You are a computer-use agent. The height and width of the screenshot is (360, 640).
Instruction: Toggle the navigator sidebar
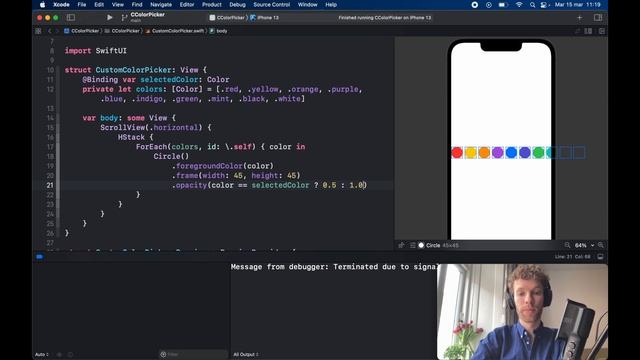(71, 18)
